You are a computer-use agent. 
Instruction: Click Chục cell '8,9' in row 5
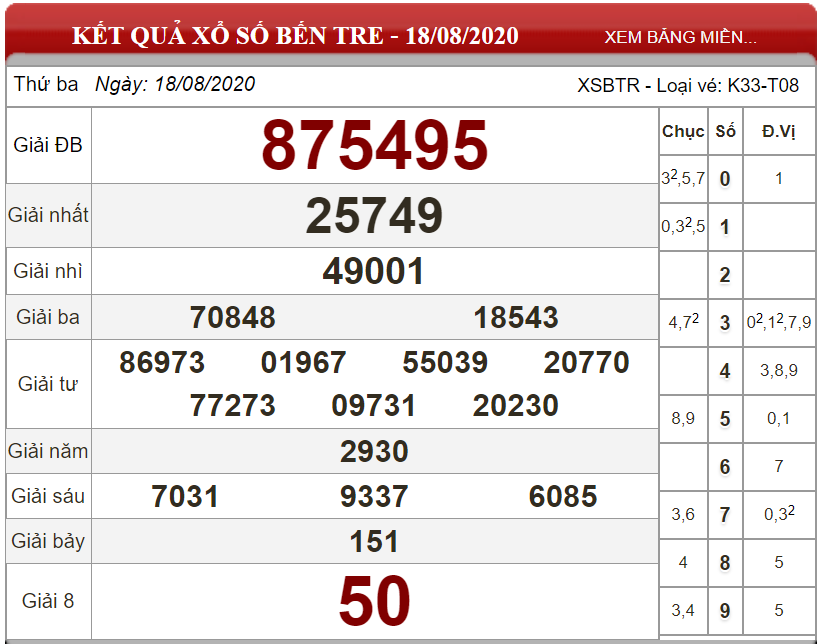coord(683,418)
